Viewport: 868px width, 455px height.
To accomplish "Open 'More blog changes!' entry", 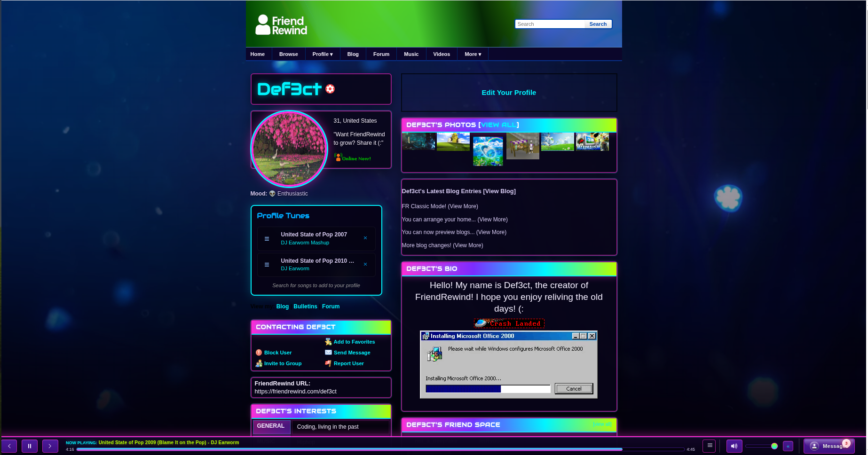I will click(442, 245).
